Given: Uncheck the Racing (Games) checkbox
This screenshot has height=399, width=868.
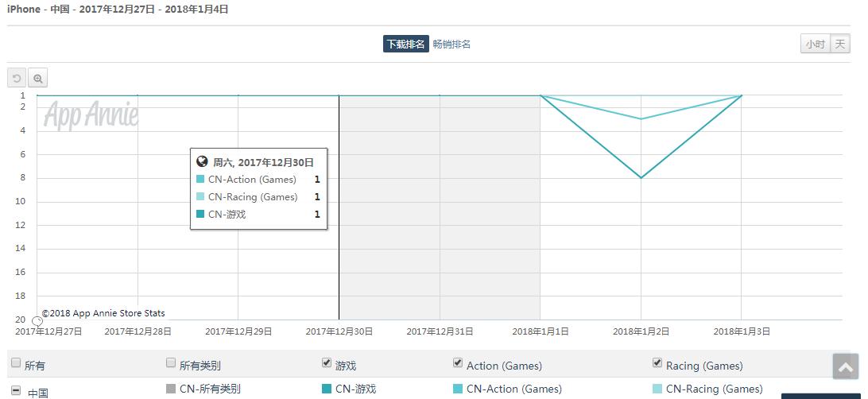Looking at the screenshot, I should (x=657, y=363).
